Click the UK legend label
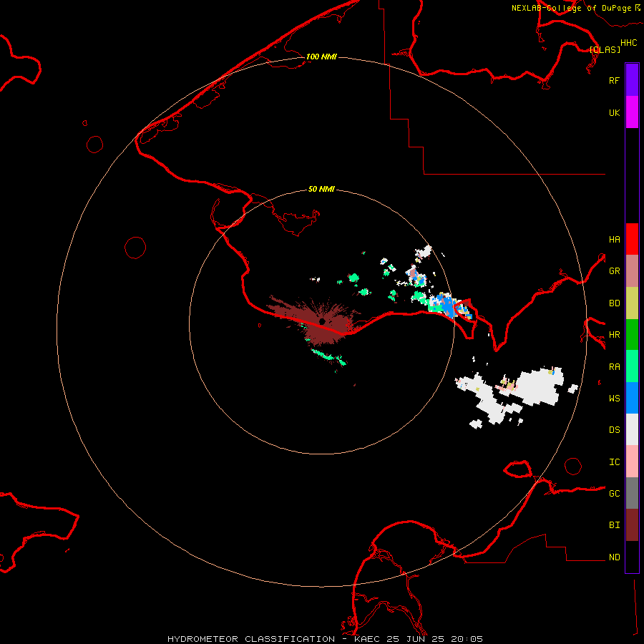Image resolution: width=644 pixels, height=644 pixels. (614, 112)
